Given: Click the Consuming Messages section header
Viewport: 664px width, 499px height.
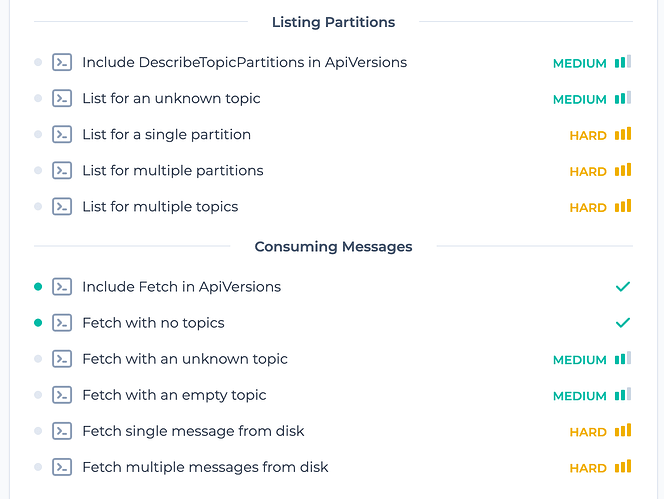Looking at the screenshot, I should tap(333, 246).
